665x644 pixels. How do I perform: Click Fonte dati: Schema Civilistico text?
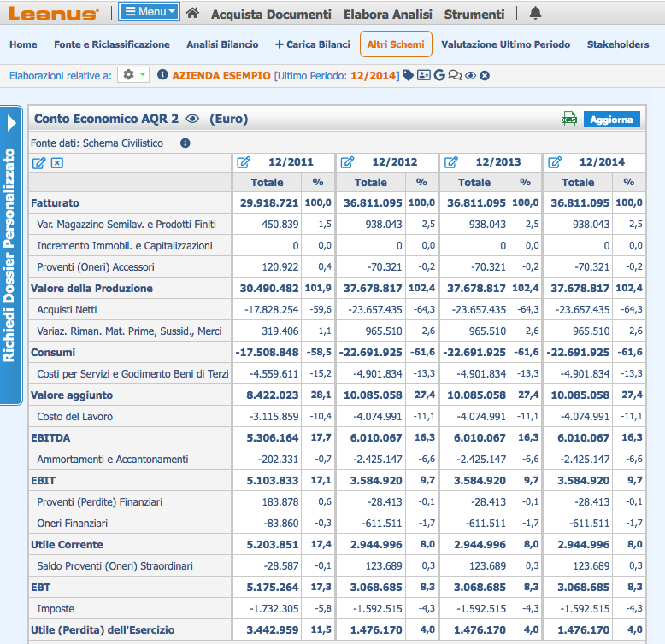click(x=97, y=143)
